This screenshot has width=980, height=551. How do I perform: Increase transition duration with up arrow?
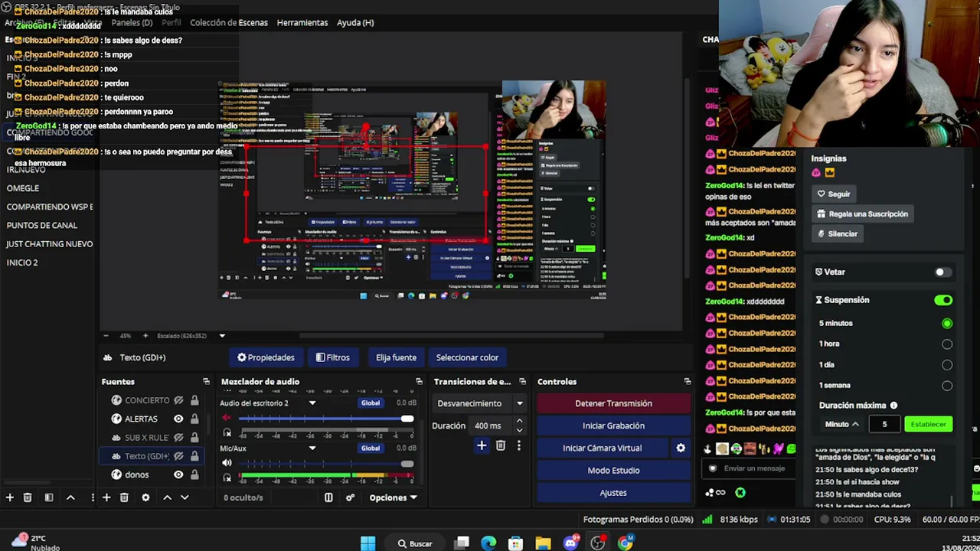click(x=519, y=421)
